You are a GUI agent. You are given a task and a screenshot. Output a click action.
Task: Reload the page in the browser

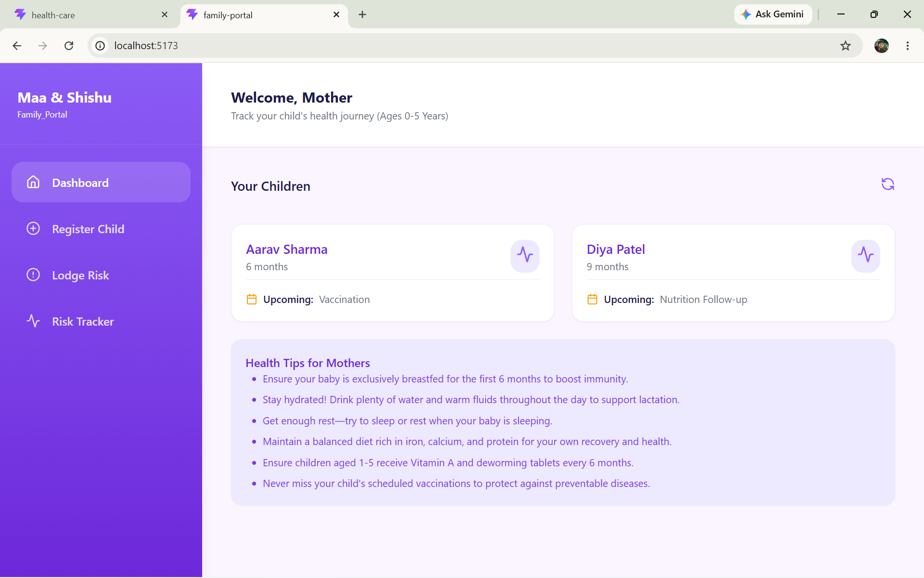click(69, 46)
